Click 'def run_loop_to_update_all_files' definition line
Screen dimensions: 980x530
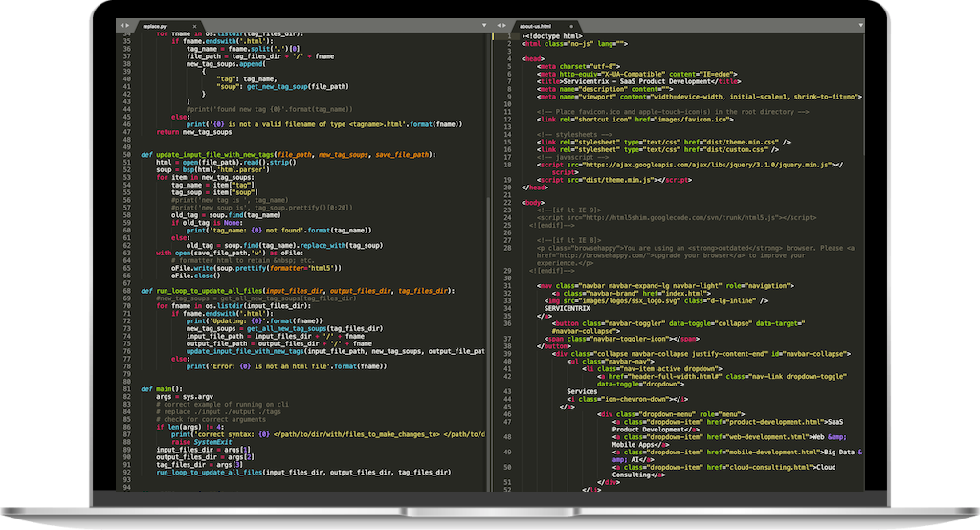pyautogui.click(x=299, y=291)
